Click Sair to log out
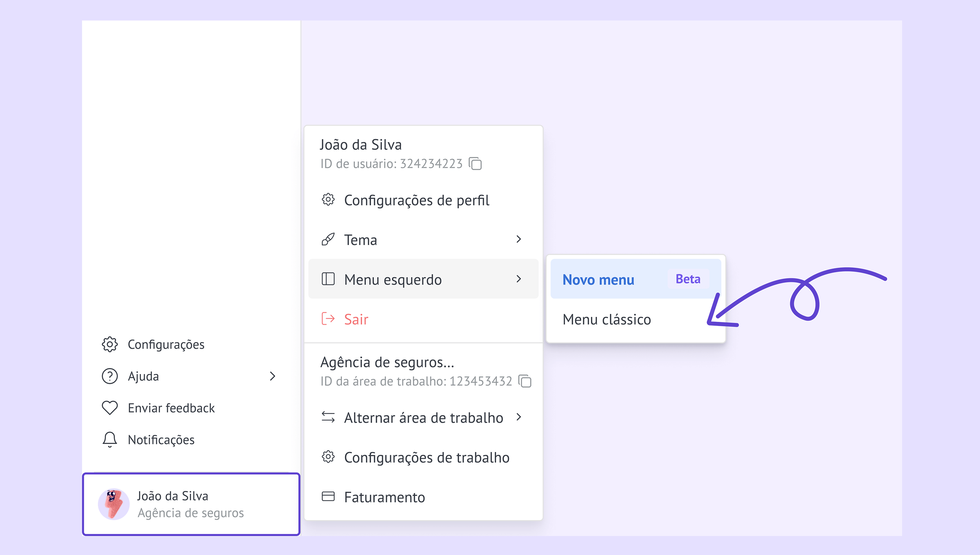This screenshot has height=555, width=980. click(x=356, y=319)
